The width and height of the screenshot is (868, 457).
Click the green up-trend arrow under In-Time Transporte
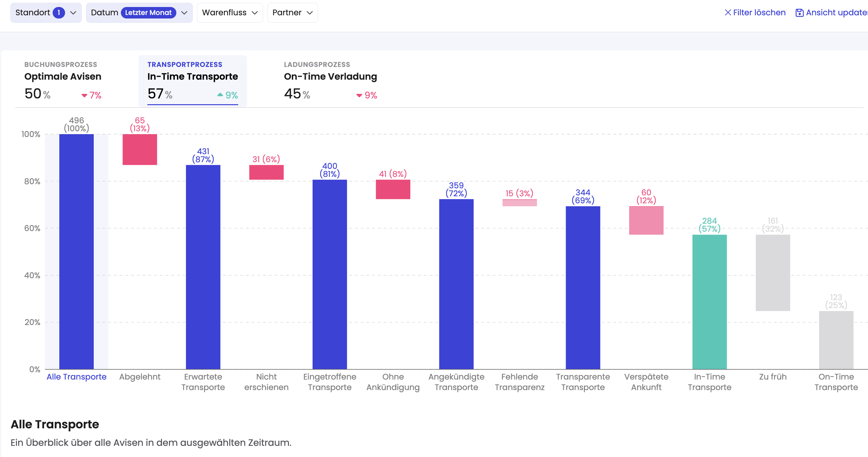[x=220, y=95]
